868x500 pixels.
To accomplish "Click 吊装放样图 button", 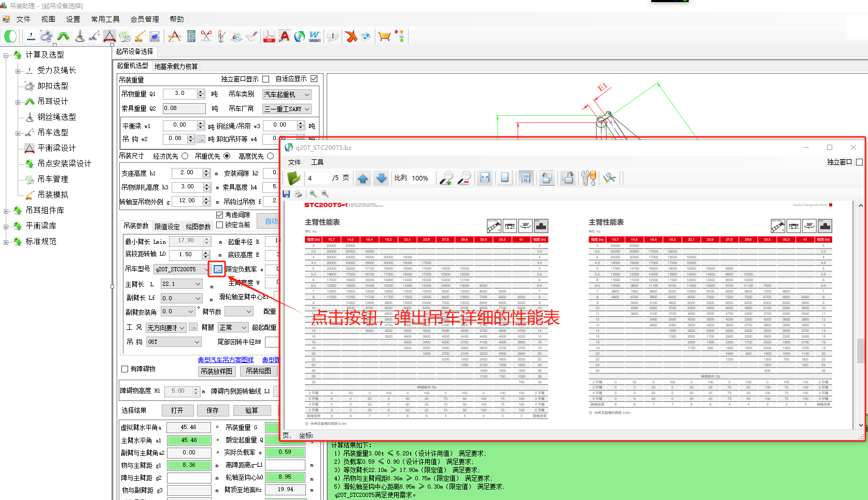I will pyautogui.click(x=217, y=371).
